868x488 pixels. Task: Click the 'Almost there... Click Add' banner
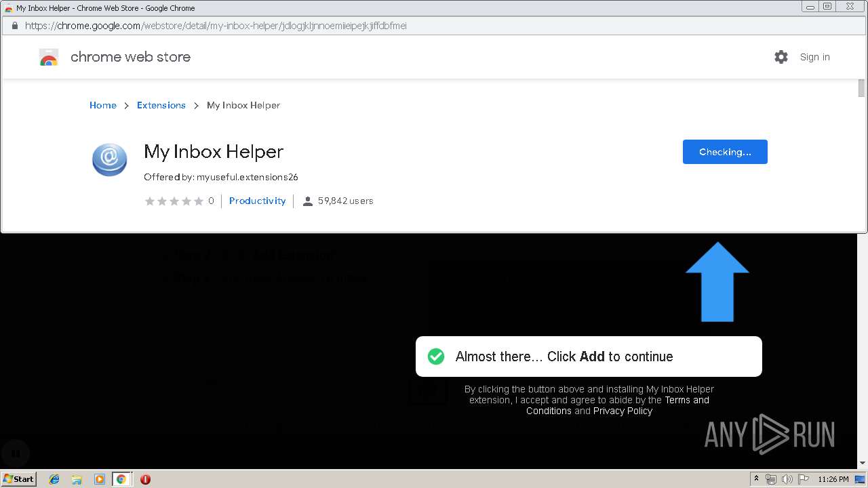pyautogui.click(x=589, y=357)
